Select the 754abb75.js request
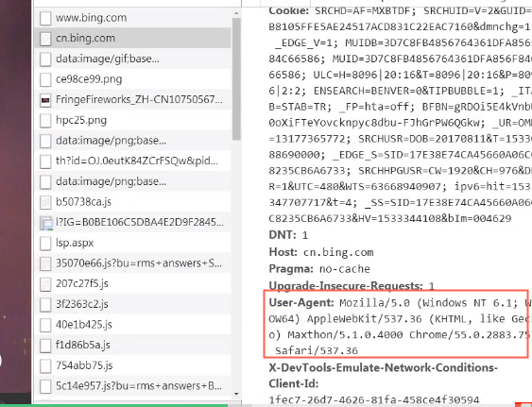 pyautogui.click(x=132, y=365)
